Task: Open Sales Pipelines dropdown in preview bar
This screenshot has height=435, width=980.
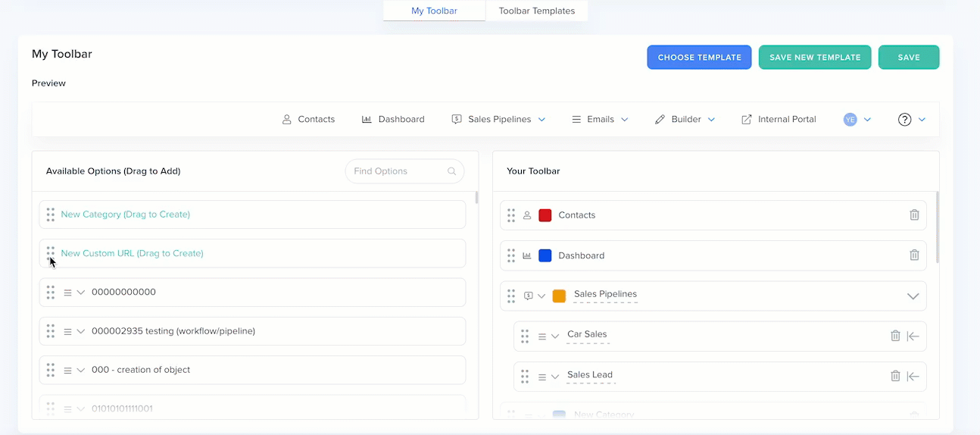Action: click(541, 120)
